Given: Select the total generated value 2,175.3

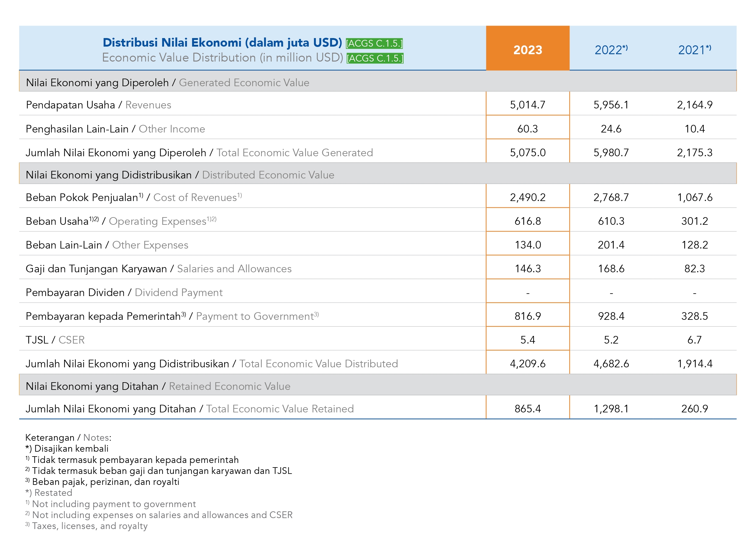Looking at the screenshot, I should point(695,153).
